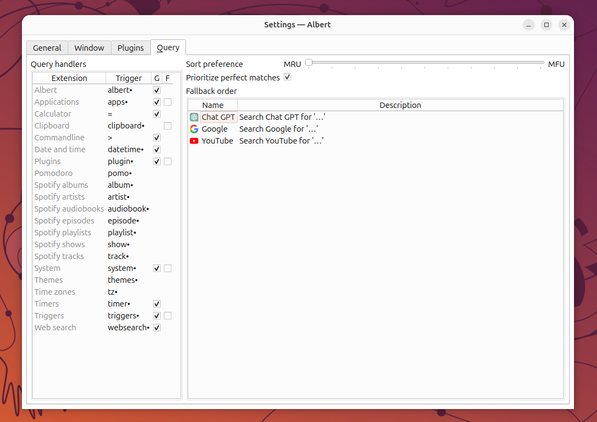Viewport: 597px width, 422px height.
Task: Switch to the General tab
Action: (47, 48)
